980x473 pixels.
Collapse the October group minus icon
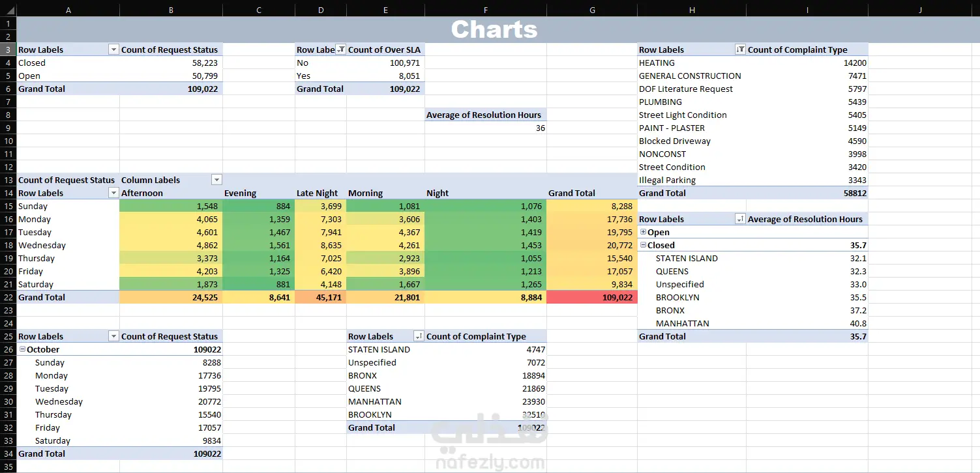point(22,349)
